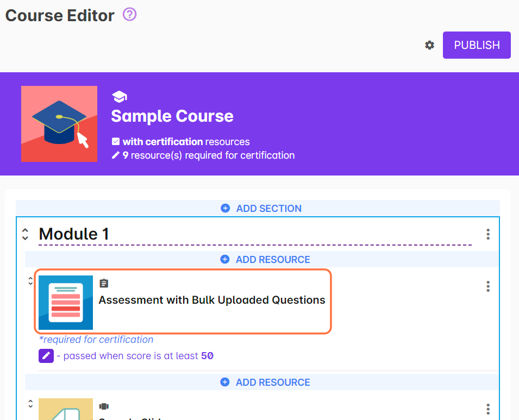Click the plus icon beside Add Section
Viewport: 519px width, 420px height.
click(x=225, y=208)
